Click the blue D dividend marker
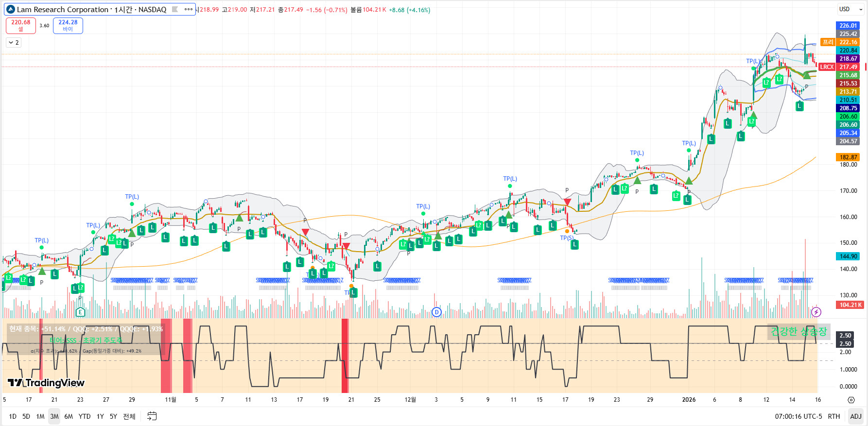The image size is (868, 426). coord(436,312)
